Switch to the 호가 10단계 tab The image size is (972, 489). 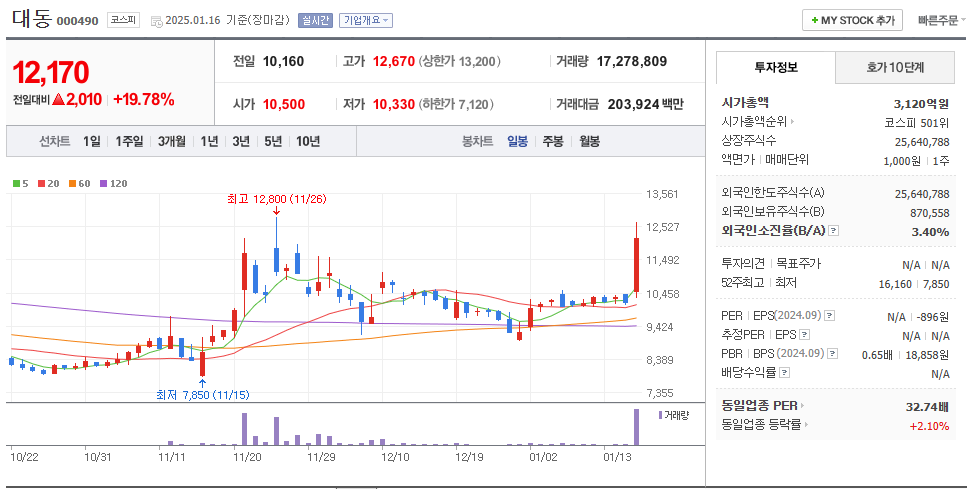[894, 68]
